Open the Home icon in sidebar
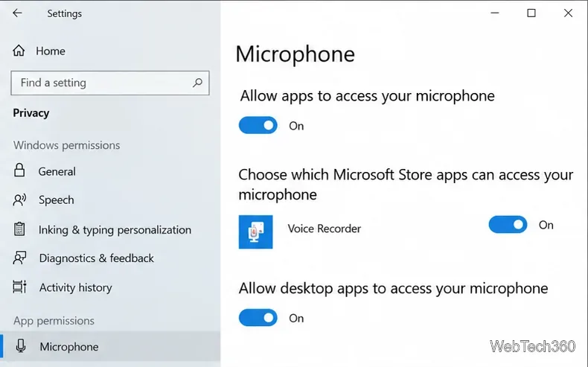Image resolution: width=588 pixels, height=367 pixels. (19, 51)
